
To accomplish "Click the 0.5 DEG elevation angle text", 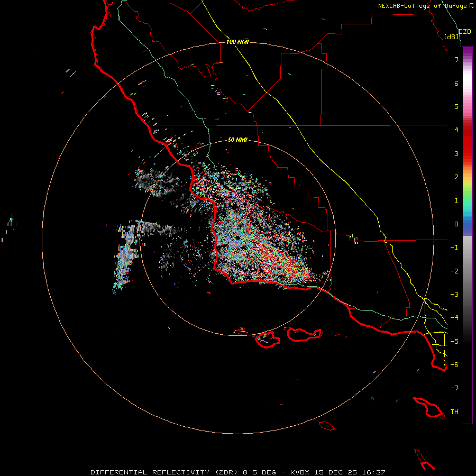I will coord(259,472).
